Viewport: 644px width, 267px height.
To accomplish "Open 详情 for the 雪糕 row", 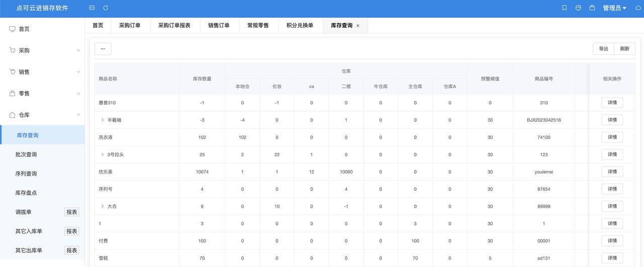I will pyautogui.click(x=612, y=258).
